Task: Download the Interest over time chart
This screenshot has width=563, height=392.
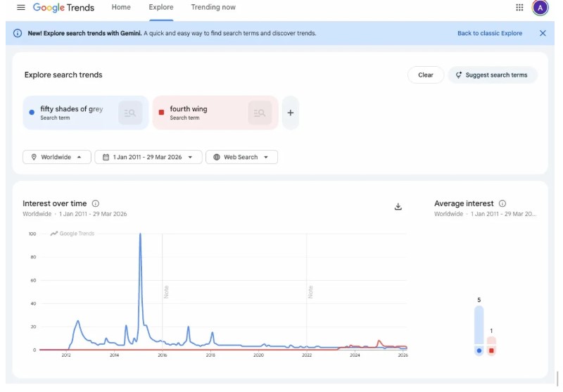Action: click(x=398, y=206)
